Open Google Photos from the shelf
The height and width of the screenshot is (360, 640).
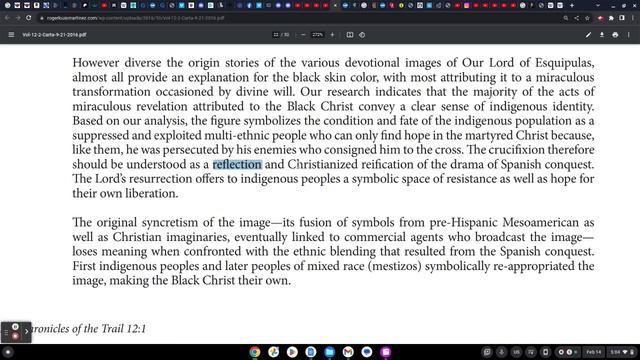(273, 352)
